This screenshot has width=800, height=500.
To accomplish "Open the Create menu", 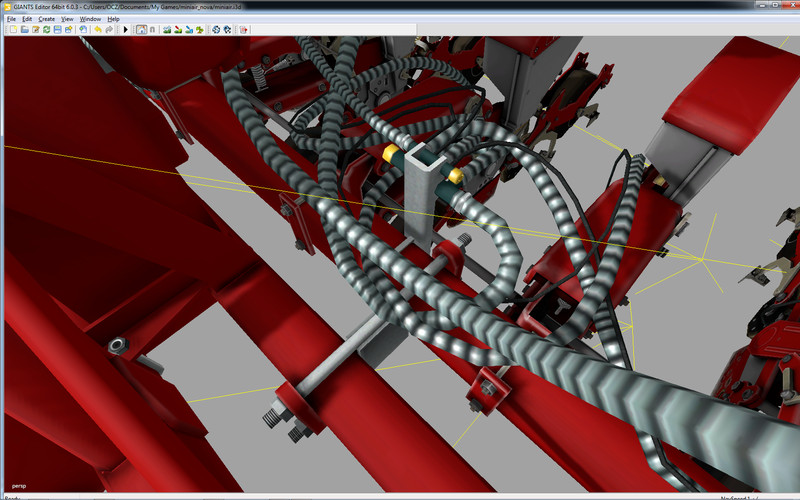I will [x=47, y=19].
